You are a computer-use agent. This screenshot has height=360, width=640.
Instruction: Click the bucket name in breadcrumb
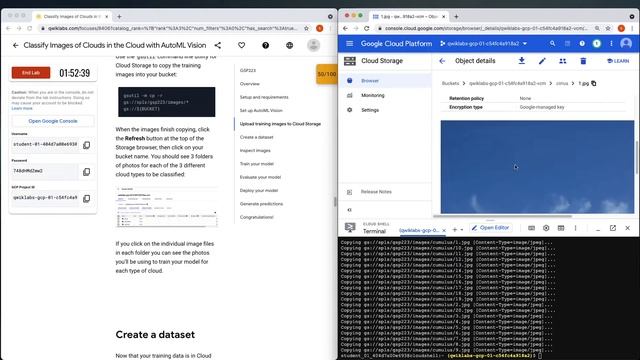507,83
